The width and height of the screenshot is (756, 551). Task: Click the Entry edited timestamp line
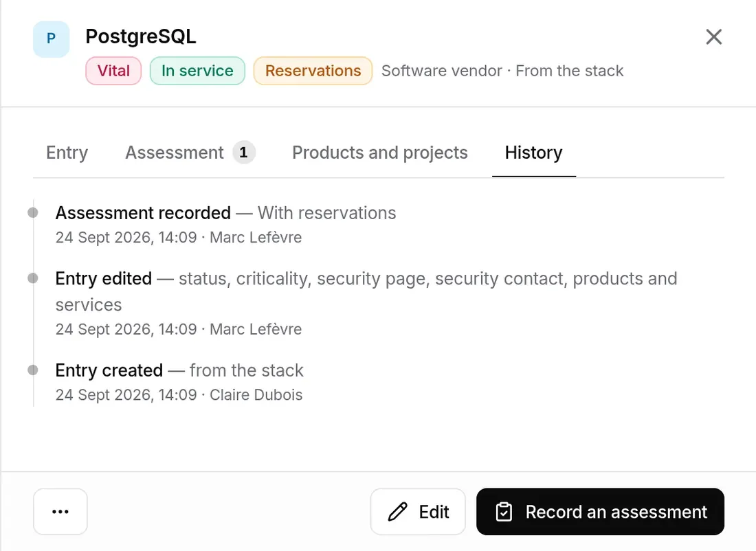179,329
